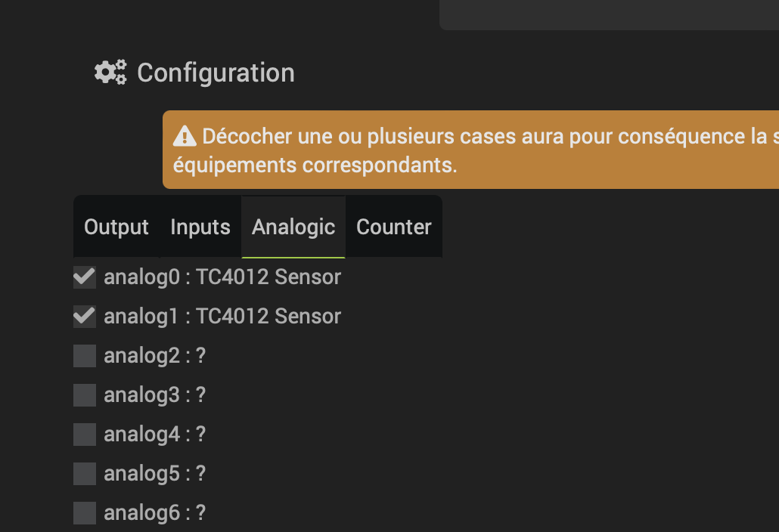
Task: Disable the analog1 TC4012 Sensor checkbox
Action: 84,316
